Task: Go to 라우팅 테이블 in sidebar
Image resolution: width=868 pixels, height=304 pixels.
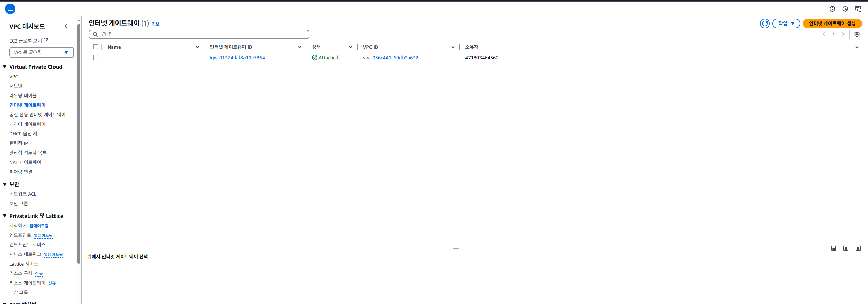Action: pyautogui.click(x=23, y=96)
